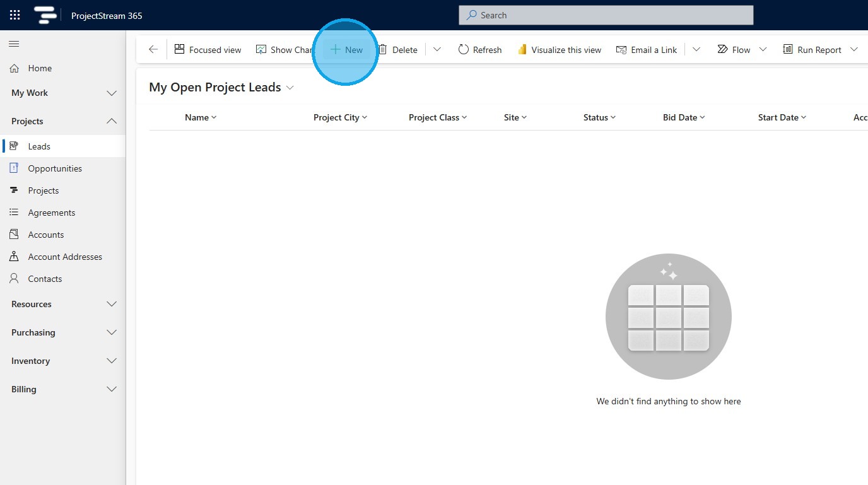The height and width of the screenshot is (485, 868).
Task: Expand the Purchasing section
Action: pyautogui.click(x=112, y=332)
